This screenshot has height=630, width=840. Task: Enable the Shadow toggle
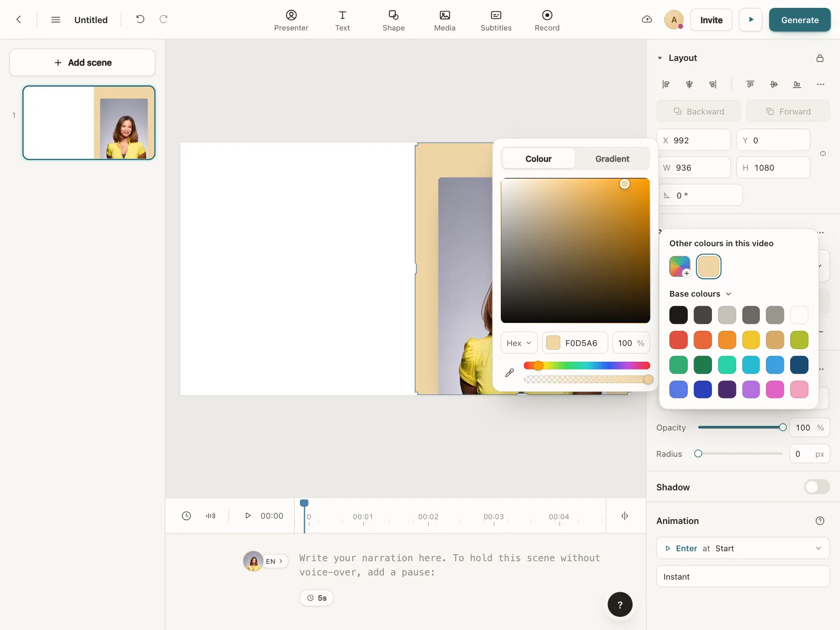pyautogui.click(x=817, y=487)
